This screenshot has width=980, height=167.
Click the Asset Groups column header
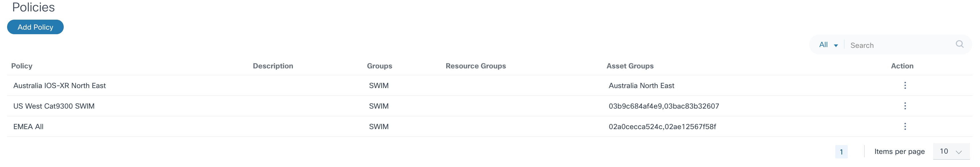630,66
